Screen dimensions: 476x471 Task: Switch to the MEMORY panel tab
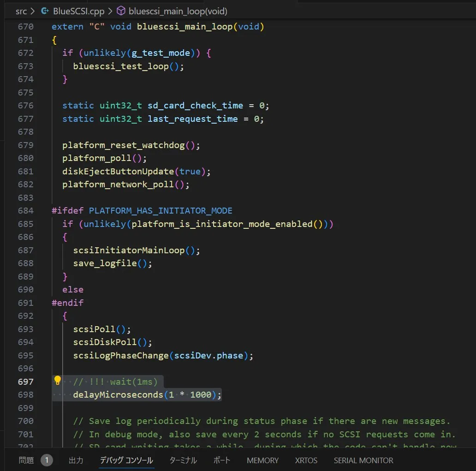click(x=262, y=460)
